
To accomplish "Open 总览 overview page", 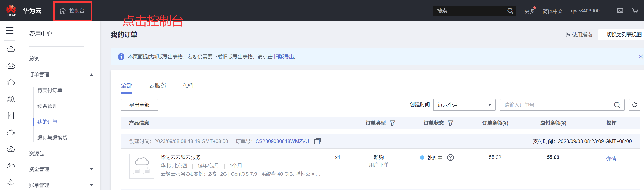I will (x=34, y=58).
